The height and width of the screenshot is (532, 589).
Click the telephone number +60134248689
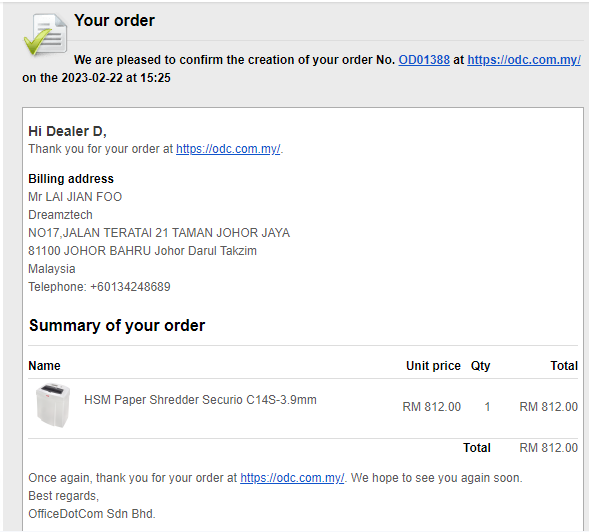click(130, 287)
